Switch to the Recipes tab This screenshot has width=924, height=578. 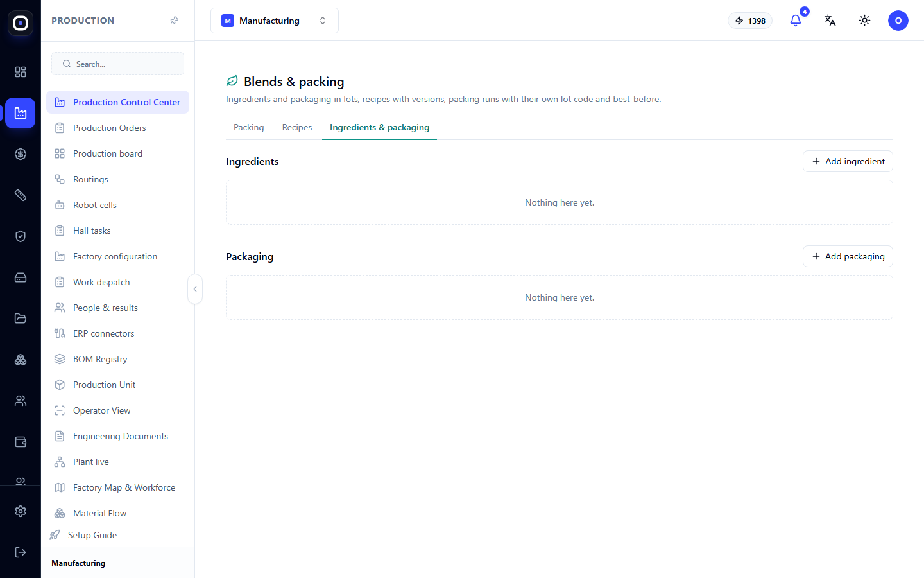(297, 127)
